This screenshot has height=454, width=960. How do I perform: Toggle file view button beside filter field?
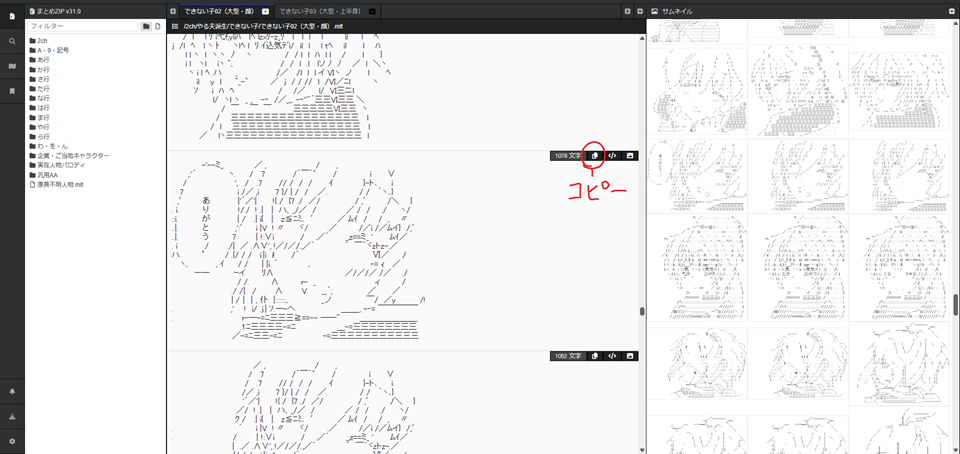(158, 26)
